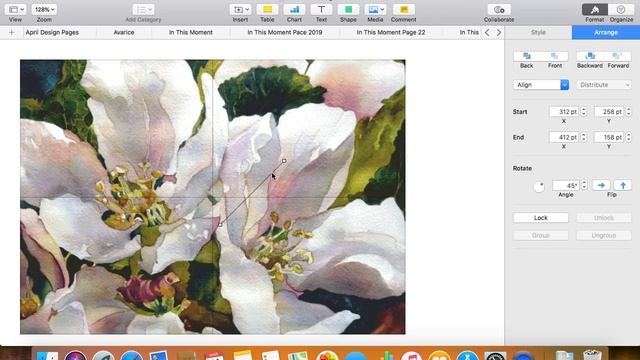Select the line's upper end handle
The width and height of the screenshot is (640, 360).
click(284, 161)
